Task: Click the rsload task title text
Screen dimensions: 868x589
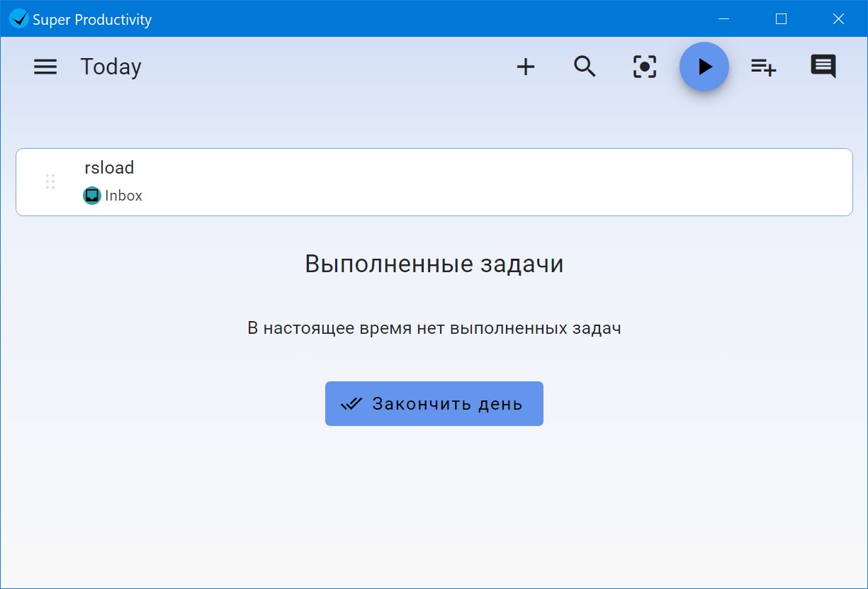Action: (109, 168)
